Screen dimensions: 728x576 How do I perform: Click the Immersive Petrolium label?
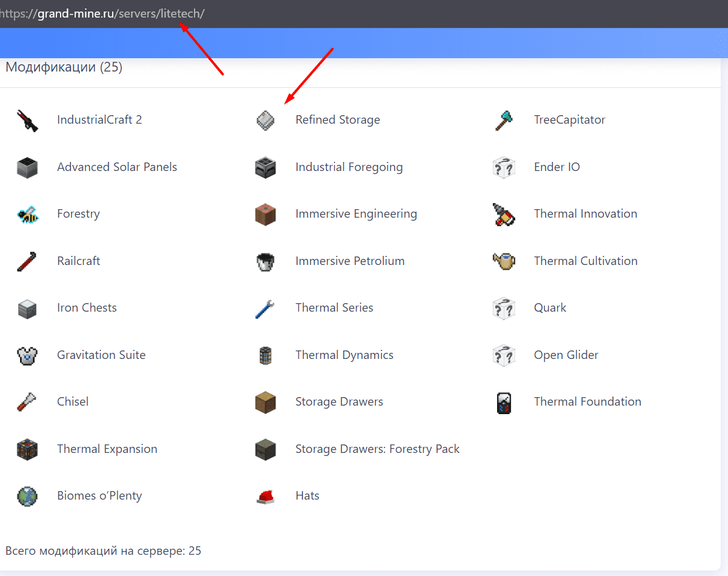click(x=350, y=261)
